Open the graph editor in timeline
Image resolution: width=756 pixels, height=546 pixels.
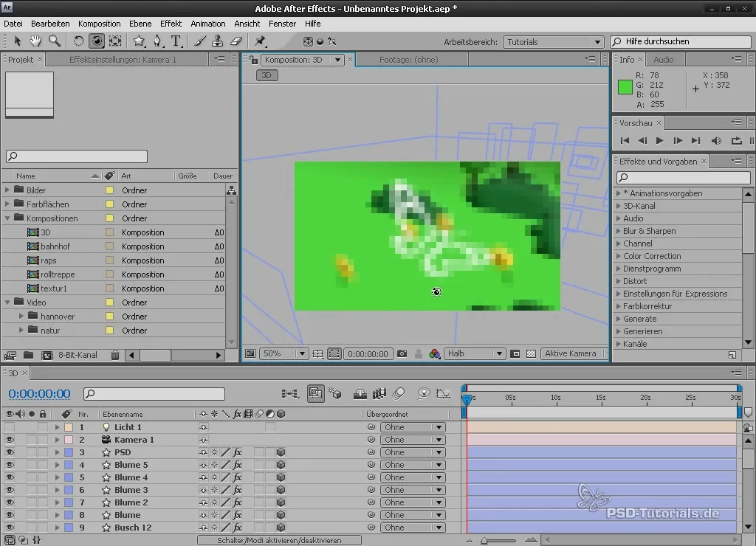point(443,394)
